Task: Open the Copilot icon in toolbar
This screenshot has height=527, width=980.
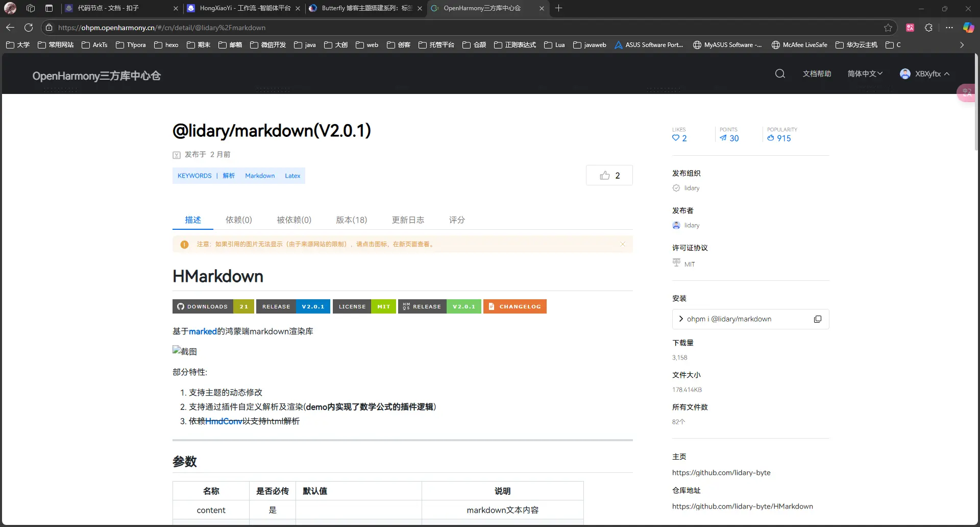Action: coord(968,28)
